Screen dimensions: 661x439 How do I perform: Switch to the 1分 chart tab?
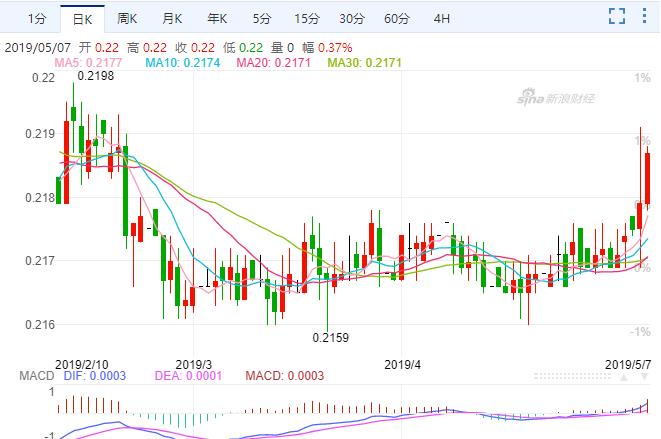pyautogui.click(x=37, y=19)
